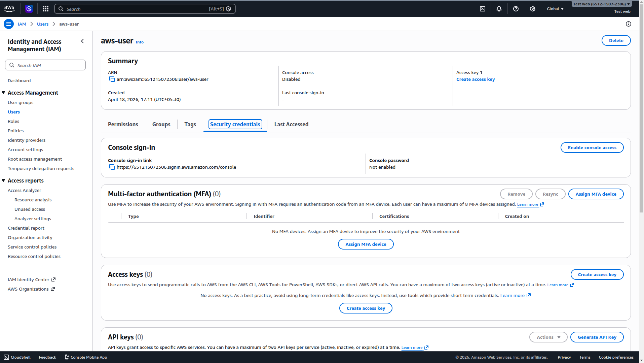Click the Search IAM field
Screen dimensions: 644x363
(x=45, y=65)
